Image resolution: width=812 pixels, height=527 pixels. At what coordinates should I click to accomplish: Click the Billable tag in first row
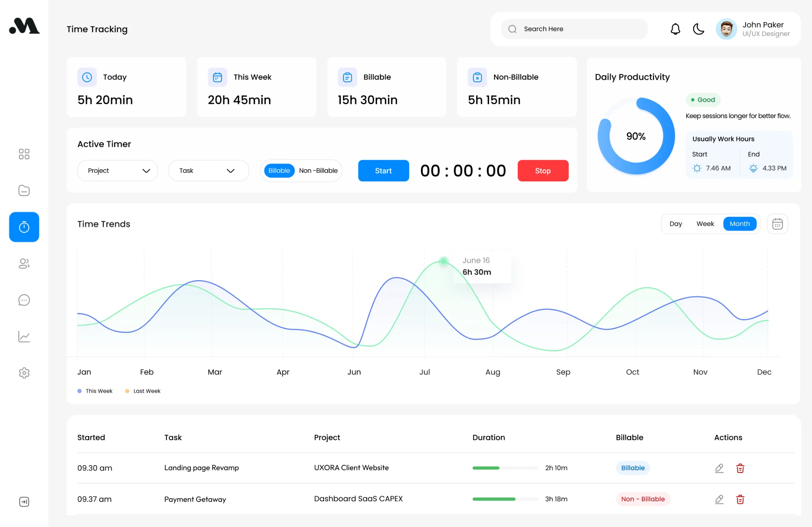tap(633, 468)
